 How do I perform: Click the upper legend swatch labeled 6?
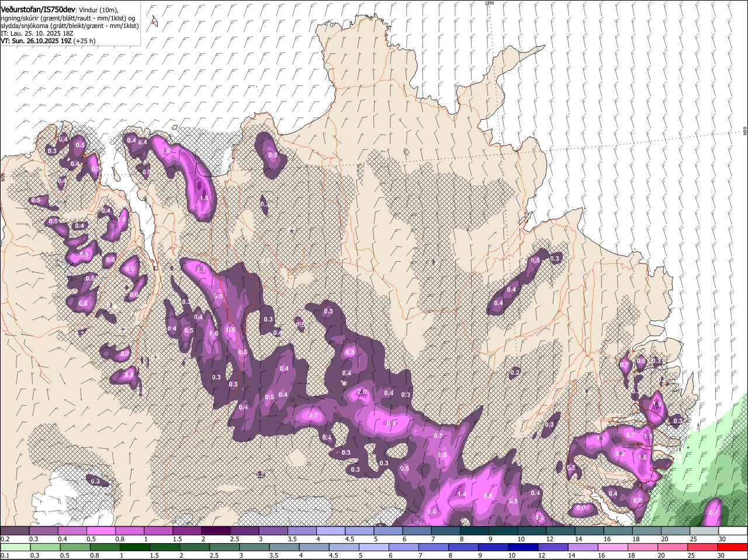(417, 531)
